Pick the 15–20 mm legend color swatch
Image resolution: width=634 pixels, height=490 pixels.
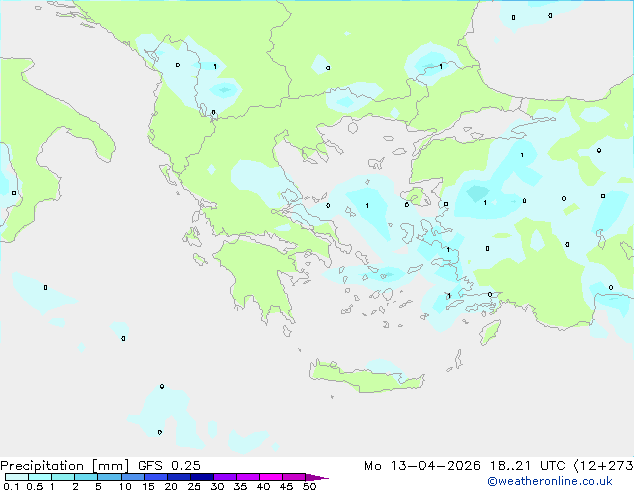click(156, 477)
